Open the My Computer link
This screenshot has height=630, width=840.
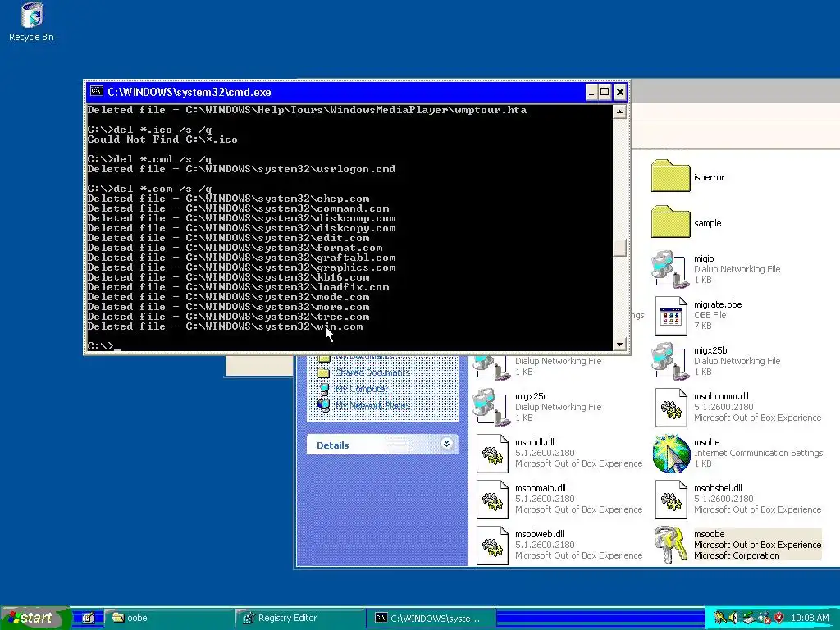pyautogui.click(x=362, y=389)
